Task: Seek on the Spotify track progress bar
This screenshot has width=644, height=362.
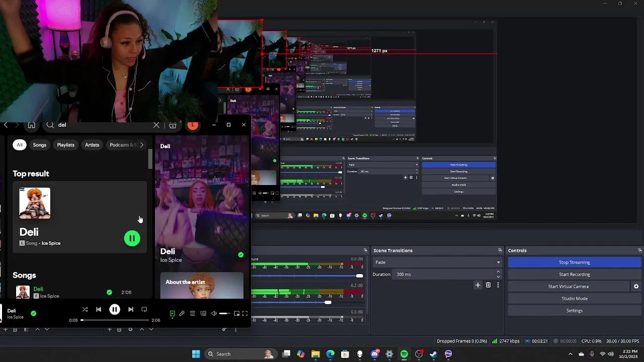Action: coord(115,320)
